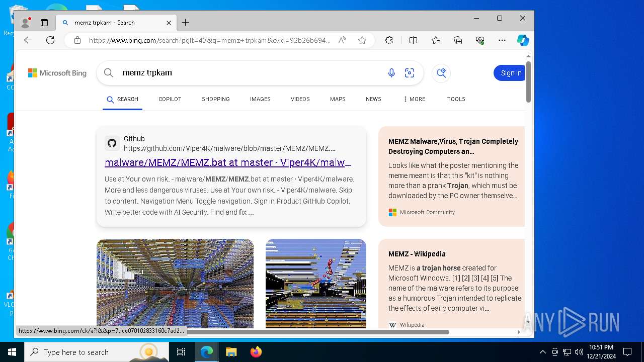This screenshot has height=362, width=644.
Task: Open MEMZ - Wikipedia result
Action: pyautogui.click(x=417, y=254)
